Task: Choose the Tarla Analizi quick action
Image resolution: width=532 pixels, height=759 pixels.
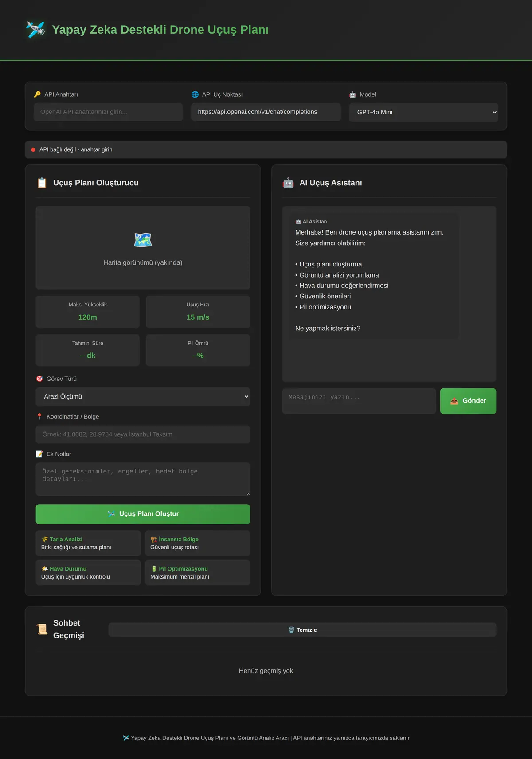Action: pyautogui.click(x=88, y=543)
